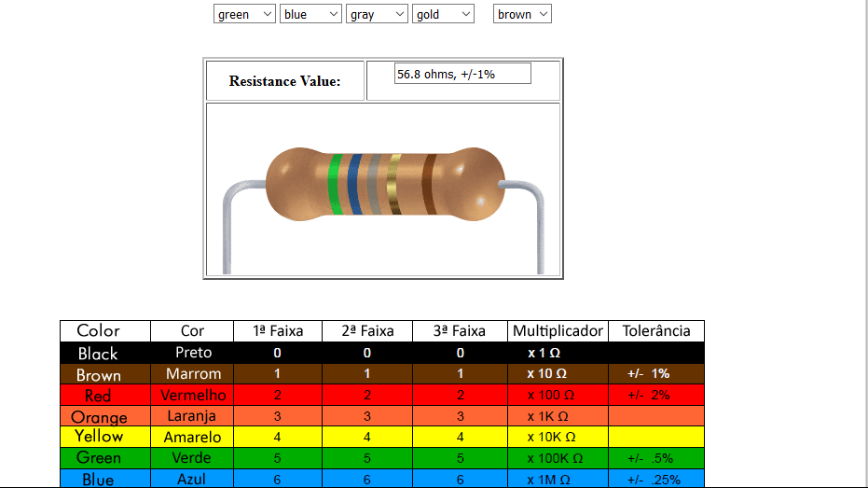The height and width of the screenshot is (488, 868).
Task: Click the 'Color' column header
Action: click(105, 330)
